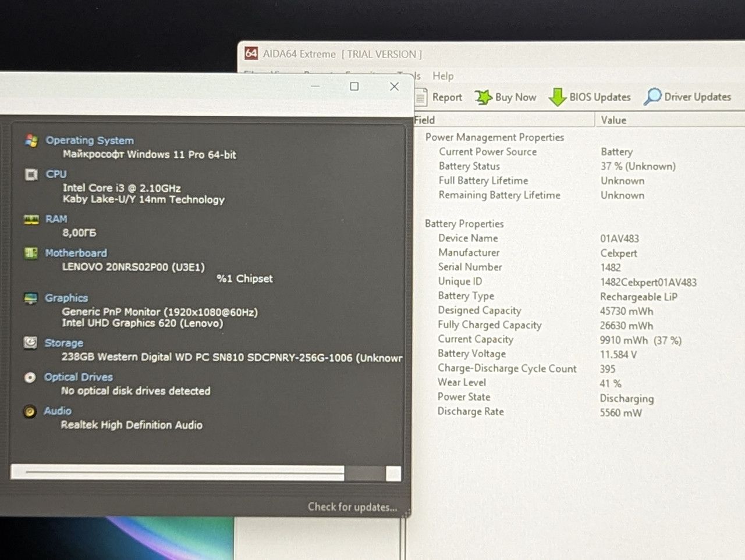The height and width of the screenshot is (560, 745).
Task: Open Driver Updates magnifier icon
Action: pos(652,97)
